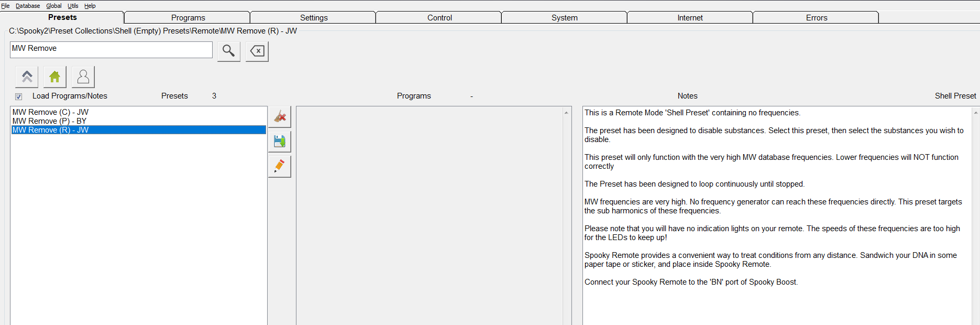Open the Utils menu

[x=73, y=6]
